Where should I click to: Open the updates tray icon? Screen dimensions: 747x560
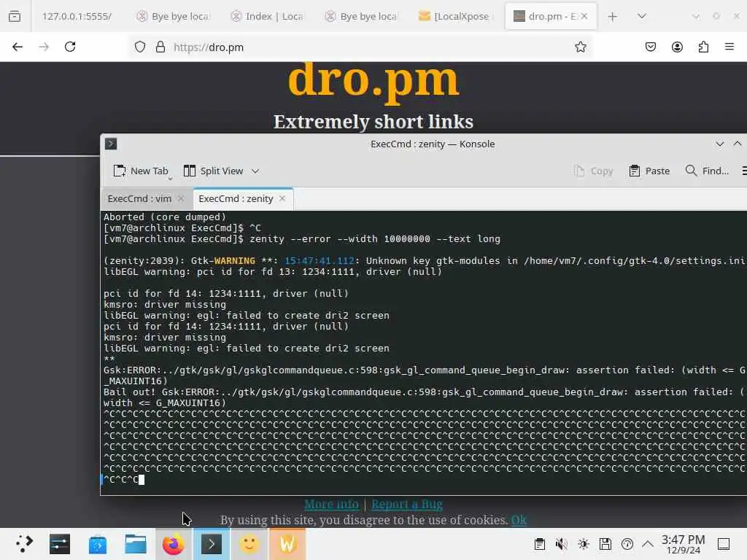point(627,544)
